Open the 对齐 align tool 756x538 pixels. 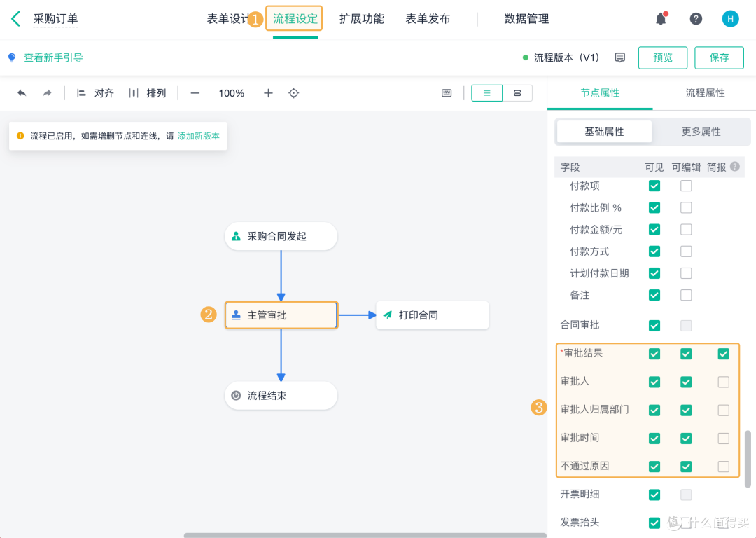click(95, 93)
